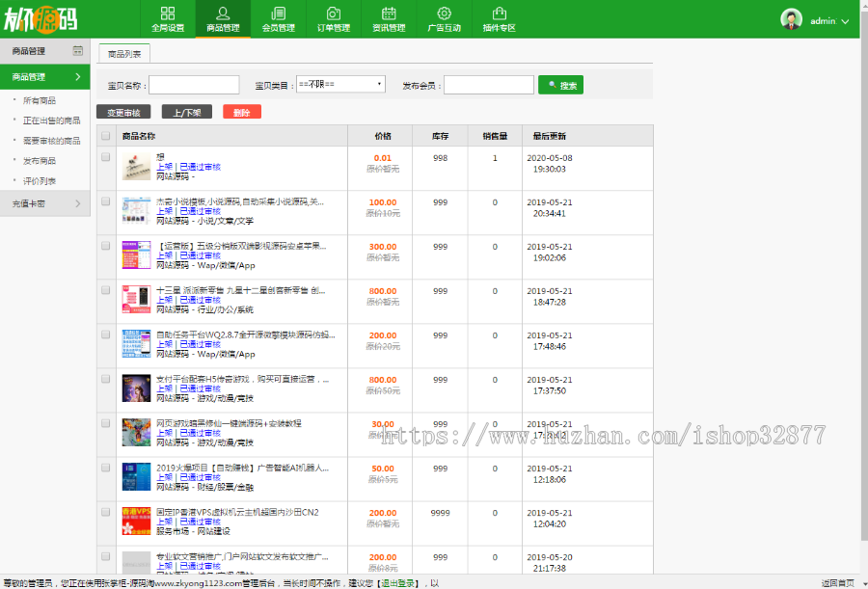This screenshot has height=589, width=868.
Task: Expand the admin user menu arrow
Action: (845, 21)
